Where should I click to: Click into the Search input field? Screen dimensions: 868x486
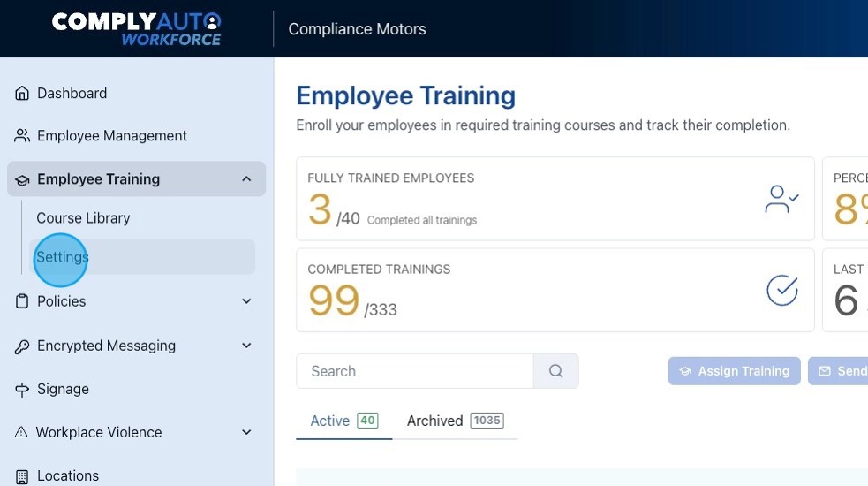click(415, 371)
